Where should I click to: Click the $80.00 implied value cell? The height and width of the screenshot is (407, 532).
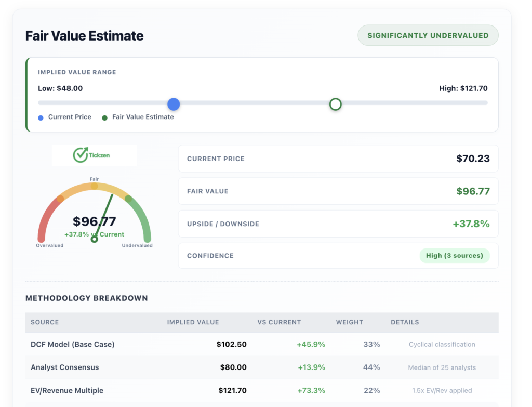click(233, 367)
